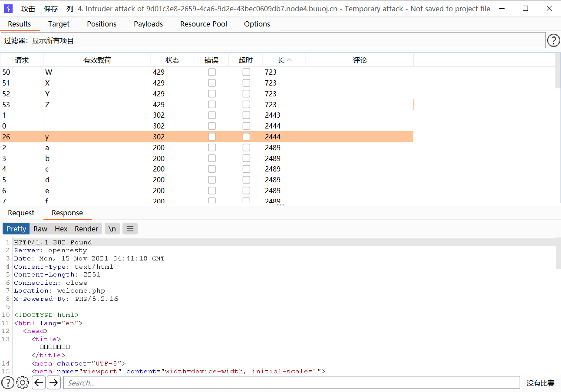561x392 pixels.
Task: Maximize the Intruder attack window
Action: 525,9
